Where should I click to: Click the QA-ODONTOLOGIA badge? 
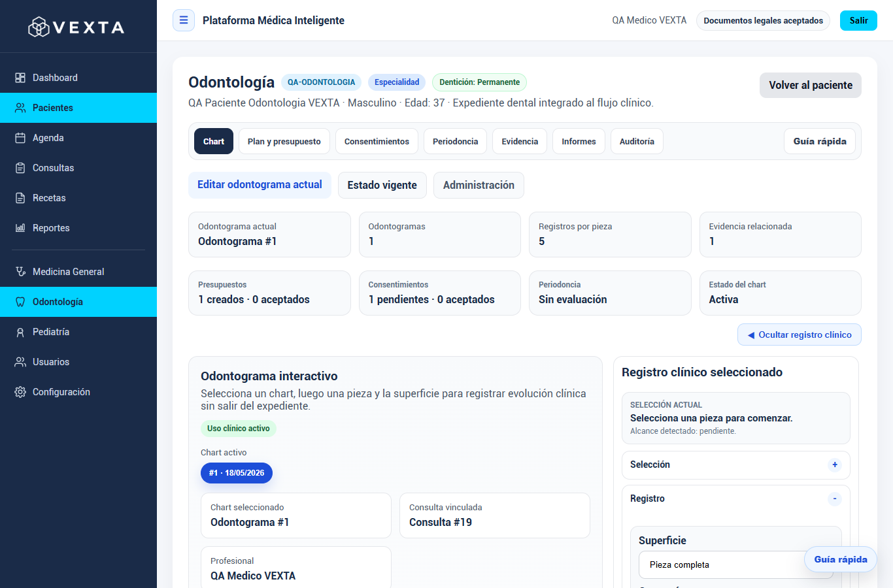tap(322, 82)
